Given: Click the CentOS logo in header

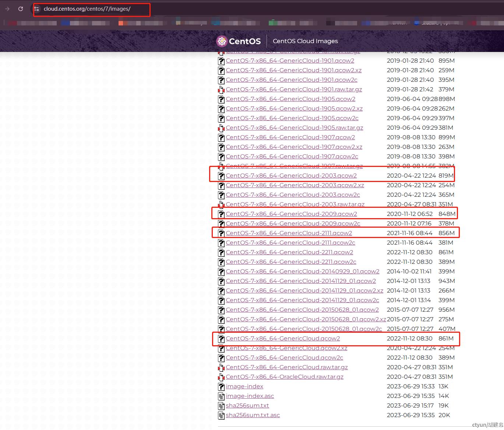Looking at the screenshot, I should 239,41.
